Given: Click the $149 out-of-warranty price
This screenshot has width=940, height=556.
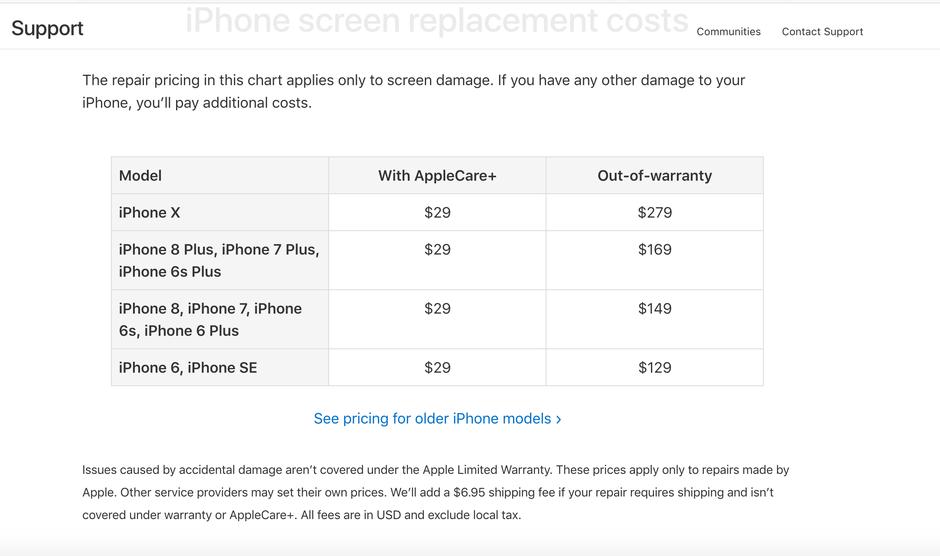Looking at the screenshot, I should (x=655, y=309).
